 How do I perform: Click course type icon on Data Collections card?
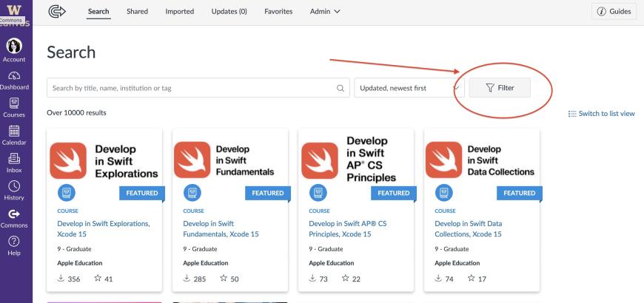(x=443, y=193)
